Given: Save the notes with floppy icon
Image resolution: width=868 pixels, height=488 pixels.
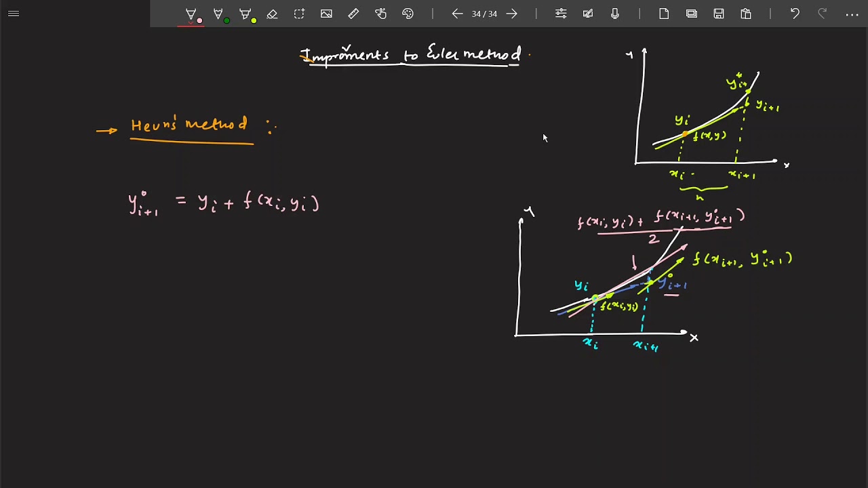Looking at the screenshot, I should coord(719,14).
